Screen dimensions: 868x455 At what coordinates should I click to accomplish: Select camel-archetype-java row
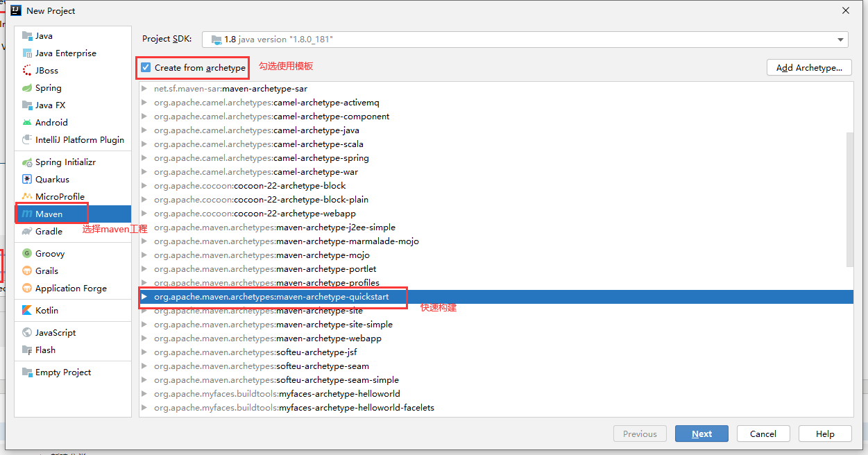point(496,130)
